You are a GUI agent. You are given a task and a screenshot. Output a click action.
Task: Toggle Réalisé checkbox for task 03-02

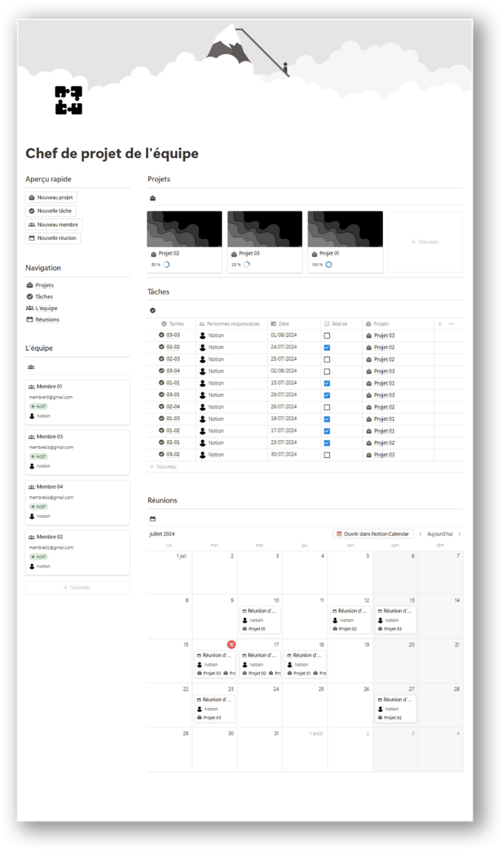tap(327, 455)
